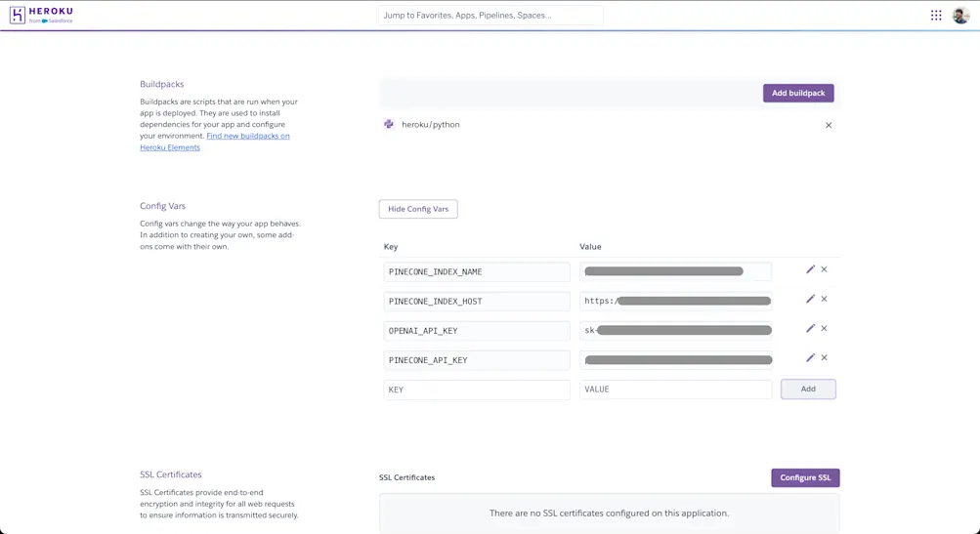980x534 pixels.
Task: Open Find new buildpacks on Heroku Elements link
Action: (214, 142)
